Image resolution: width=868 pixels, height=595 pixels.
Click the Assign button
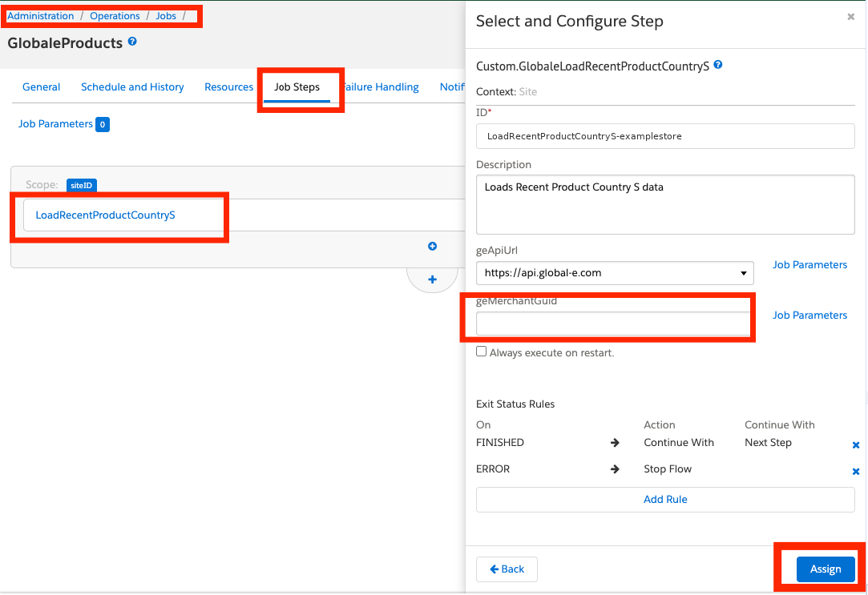coord(826,569)
